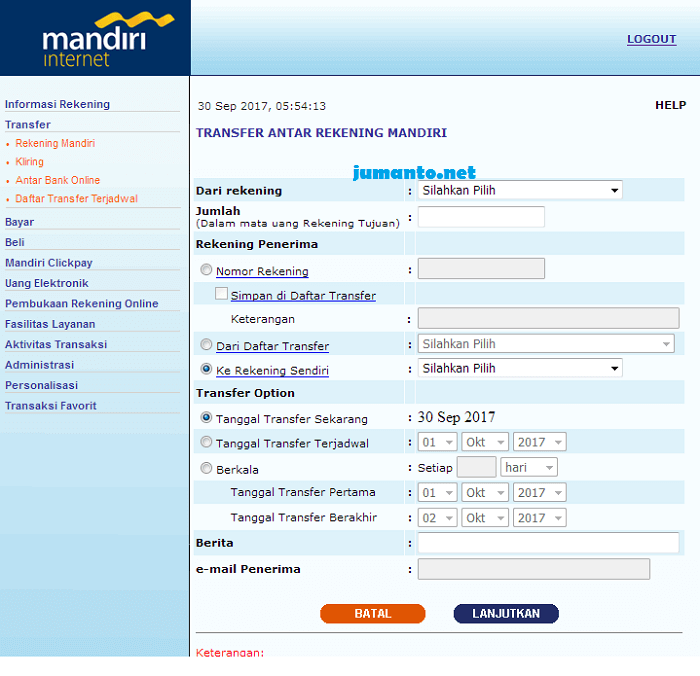The image size is (700, 676).
Task: Choose the Tanggal Transfer Terjadwal radio option
Action: tap(206, 442)
